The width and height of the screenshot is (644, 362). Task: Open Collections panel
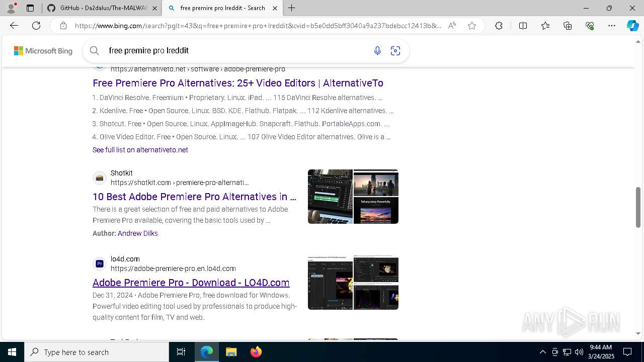click(568, 26)
